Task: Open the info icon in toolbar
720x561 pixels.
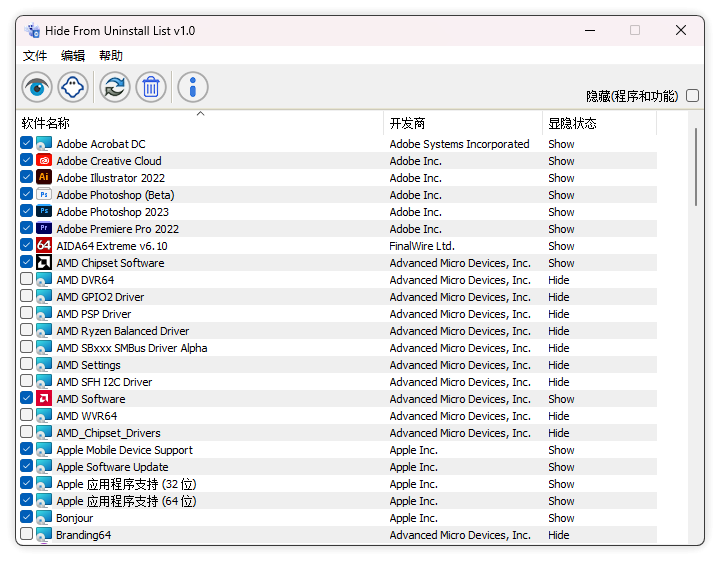Action: point(193,87)
